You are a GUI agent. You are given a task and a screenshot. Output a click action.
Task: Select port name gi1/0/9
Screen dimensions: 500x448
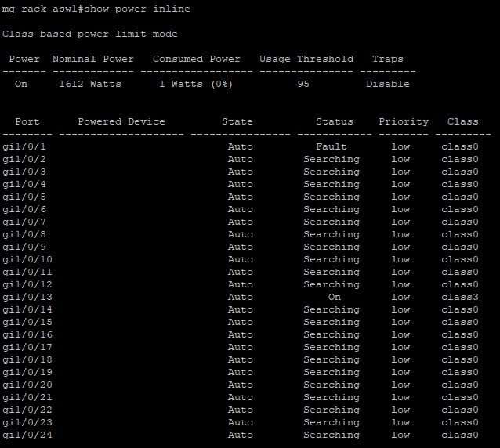pyautogui.click(x=24, y=247)
